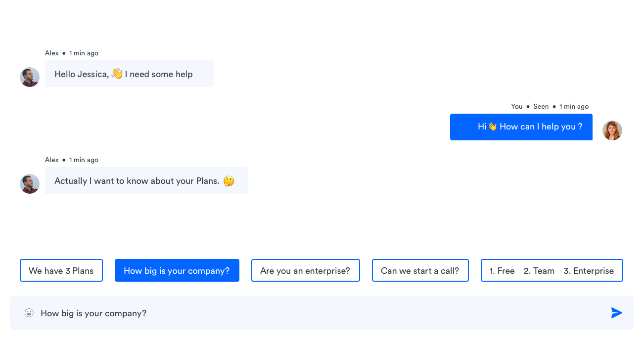This screenshot has width=644, height=340.
Task: Click the waving emoji in your blue reply
Action: click(x=492, y=127)
